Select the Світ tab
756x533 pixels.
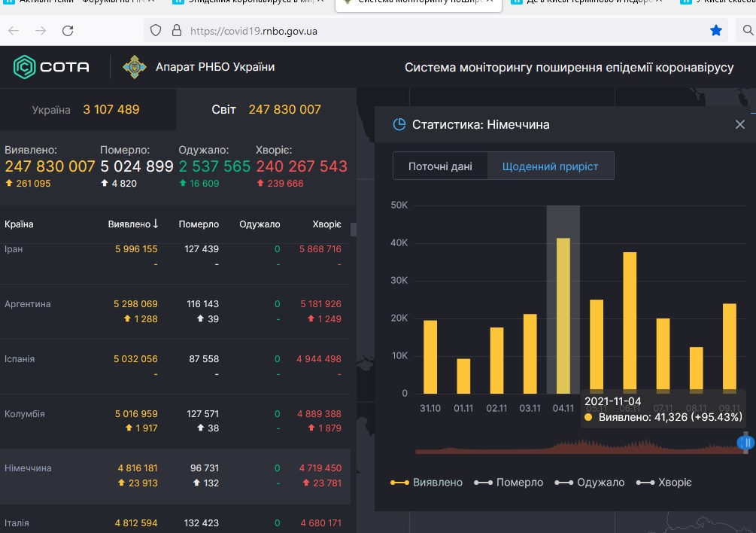[265, 110]
